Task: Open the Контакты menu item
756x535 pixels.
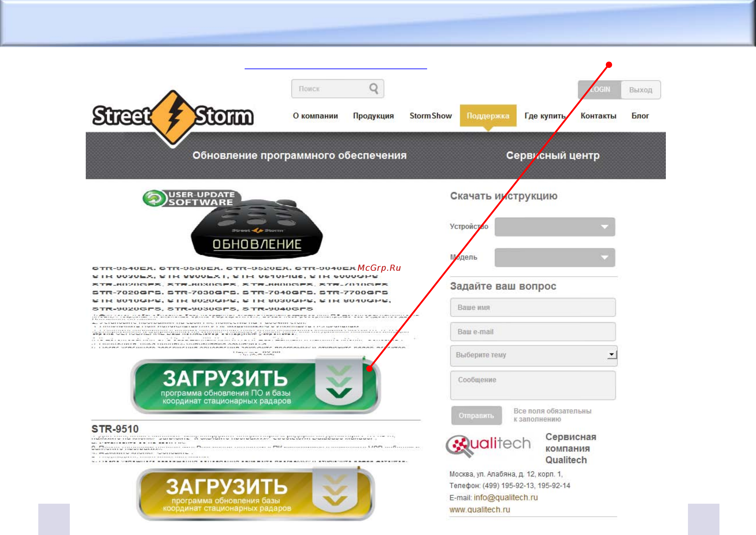Action: click(x=598, y=116)
